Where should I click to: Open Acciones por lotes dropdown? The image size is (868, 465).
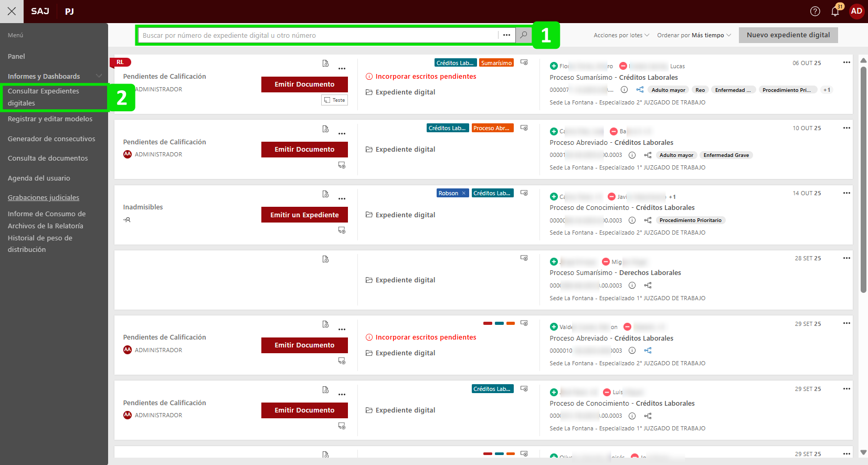click(x=621, y=35)
